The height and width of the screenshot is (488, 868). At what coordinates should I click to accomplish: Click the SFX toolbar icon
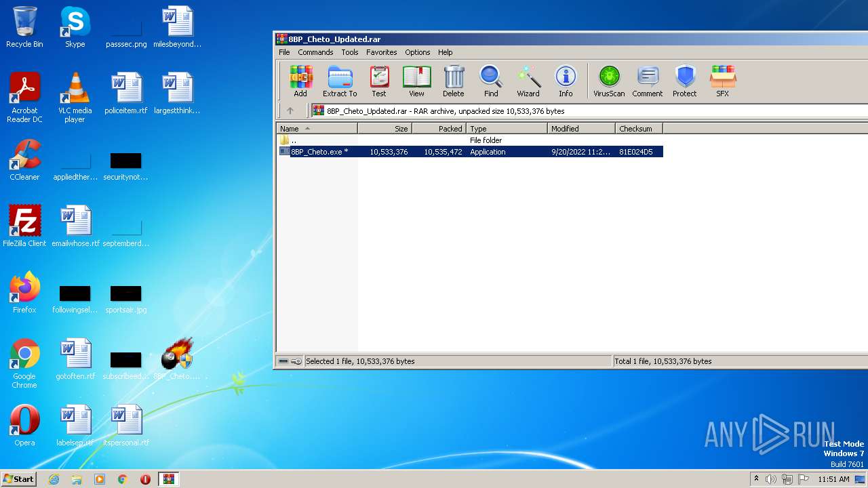[x=723, y=81]
